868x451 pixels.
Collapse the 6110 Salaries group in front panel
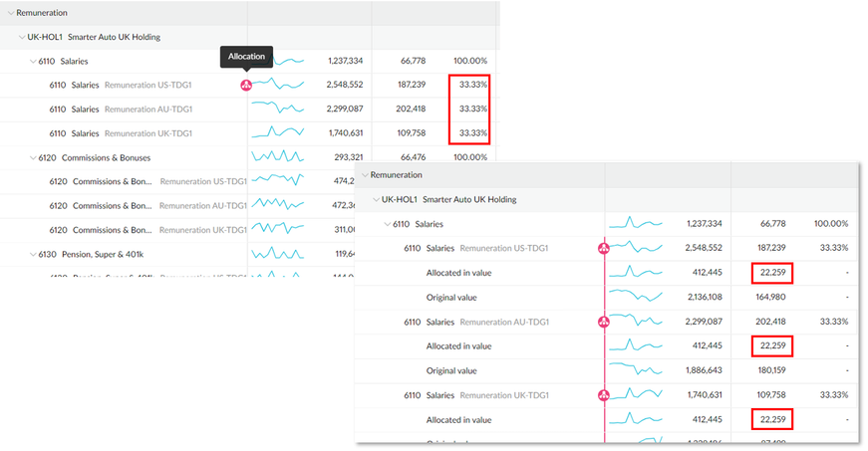click(386, 224)
